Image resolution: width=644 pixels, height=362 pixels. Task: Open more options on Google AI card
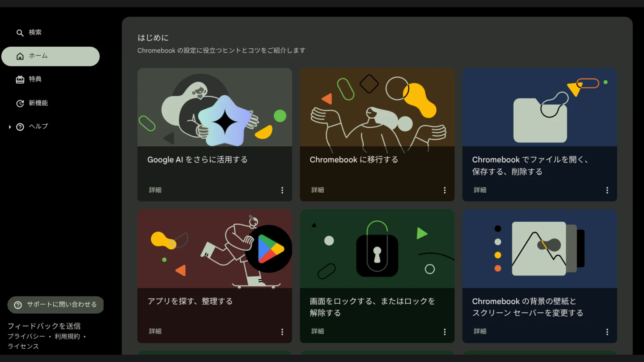click(282, 190)
